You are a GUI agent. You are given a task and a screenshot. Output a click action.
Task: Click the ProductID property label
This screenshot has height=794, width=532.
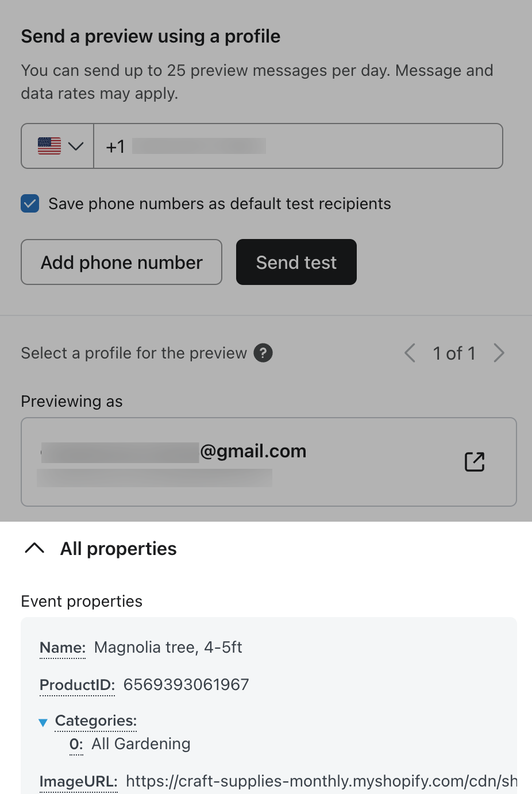[77, 685]
